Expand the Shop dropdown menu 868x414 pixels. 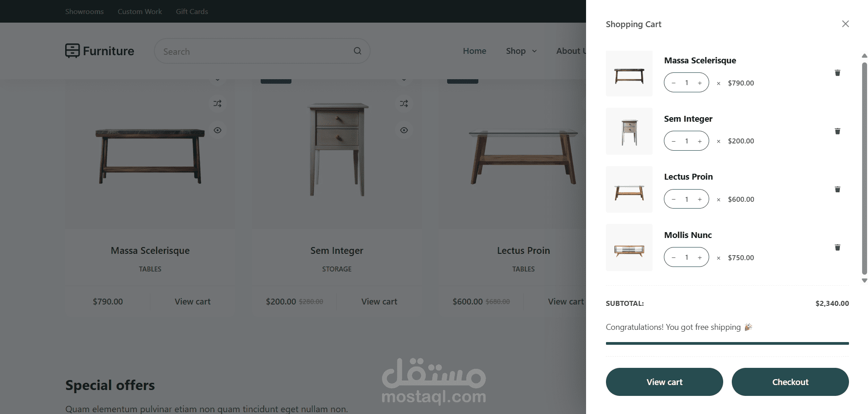(521, 51)
